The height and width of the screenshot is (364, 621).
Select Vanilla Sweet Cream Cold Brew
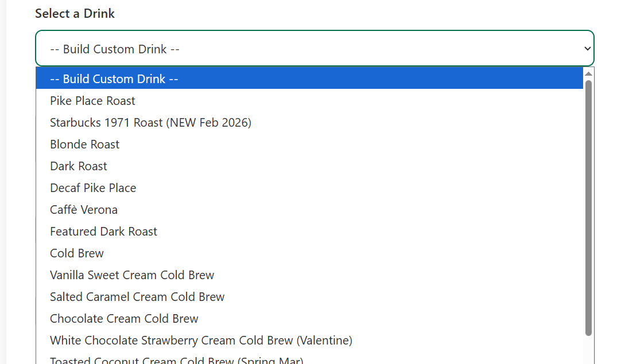click(132, 275)
